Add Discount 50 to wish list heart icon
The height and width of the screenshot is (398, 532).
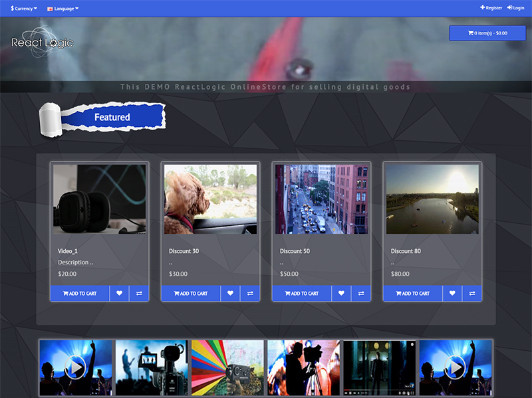[x=341, y=294]
